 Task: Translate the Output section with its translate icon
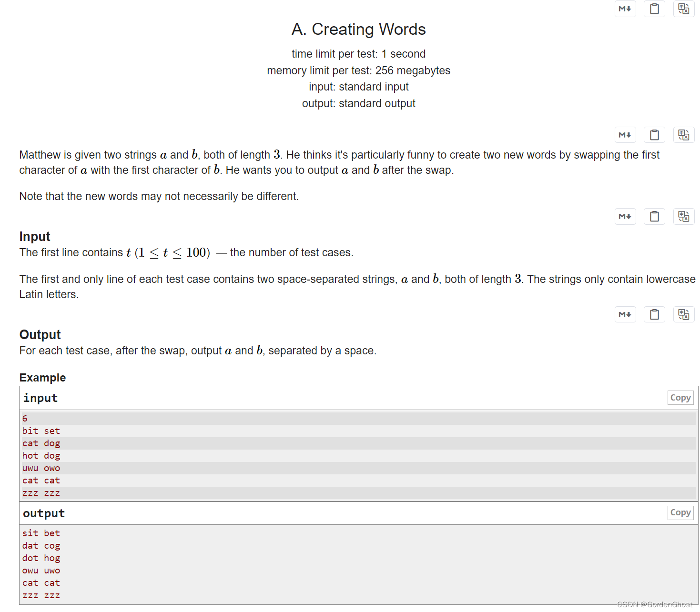(683, 314)
